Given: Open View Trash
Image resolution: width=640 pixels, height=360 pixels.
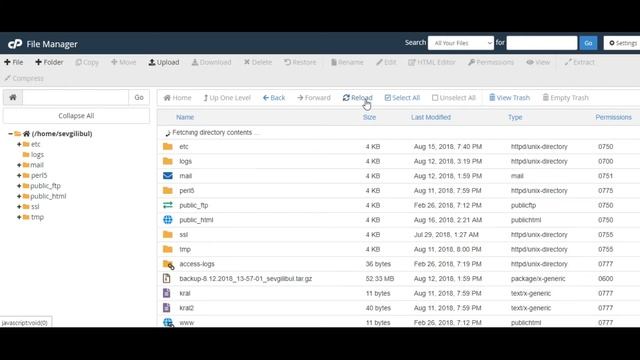Looking at the screenshot, I should [509, 98].
